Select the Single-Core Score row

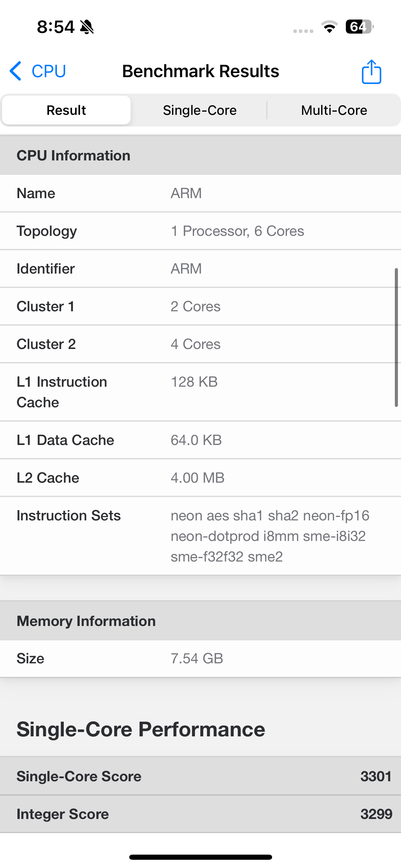200,776
